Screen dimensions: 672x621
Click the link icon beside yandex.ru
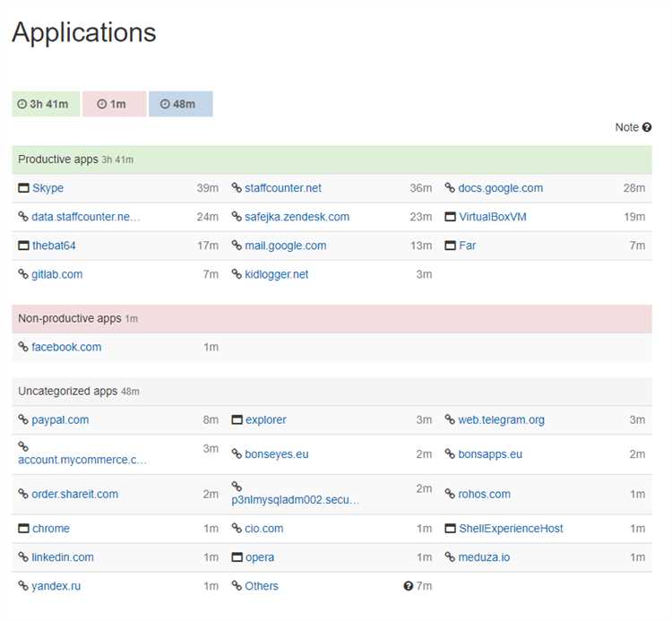point(23,585)
